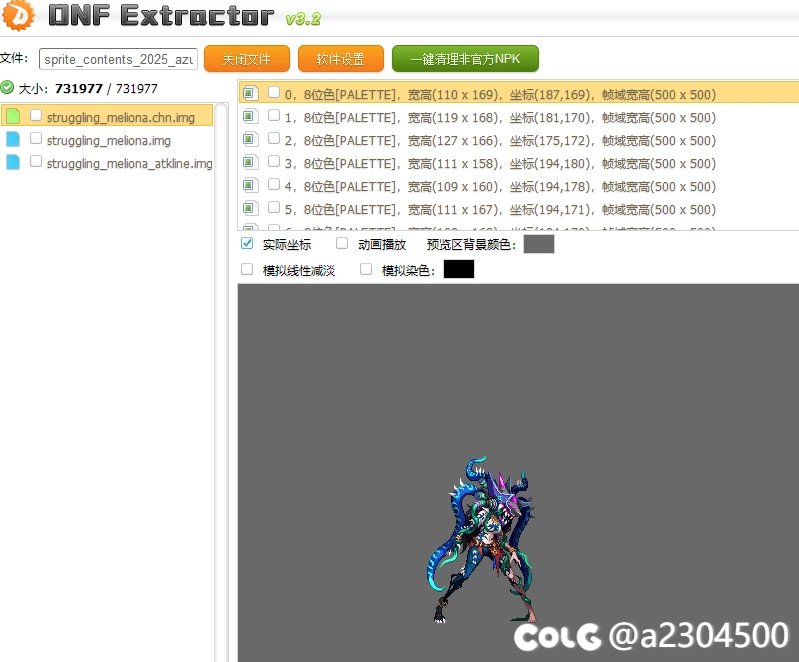Tick the checkbox of frame 0
The image size is (799, 662).
[x=274, y=92]
